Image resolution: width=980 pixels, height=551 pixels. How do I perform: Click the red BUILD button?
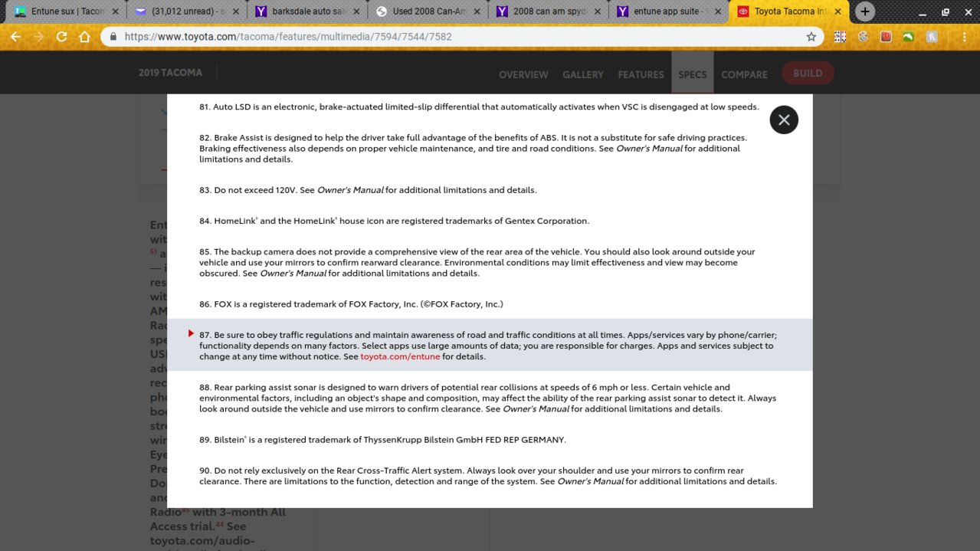[808, 74]
